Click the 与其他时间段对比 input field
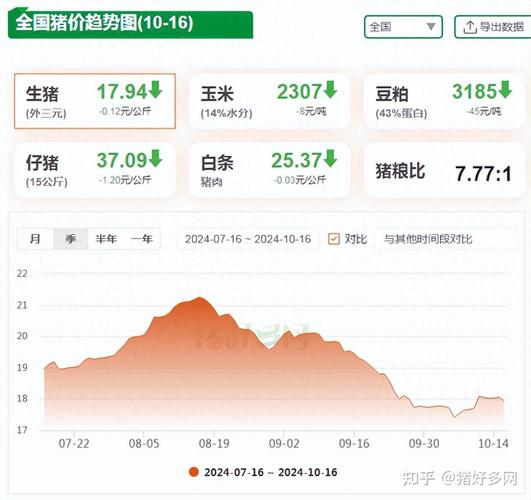Screen dimensions: 531x500 (x=446, y=239)
